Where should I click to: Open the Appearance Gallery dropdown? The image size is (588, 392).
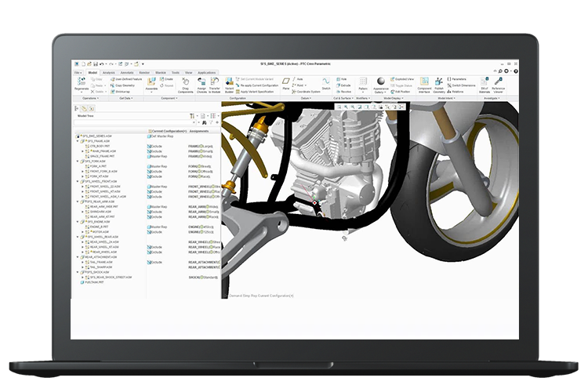coord(380,92)
